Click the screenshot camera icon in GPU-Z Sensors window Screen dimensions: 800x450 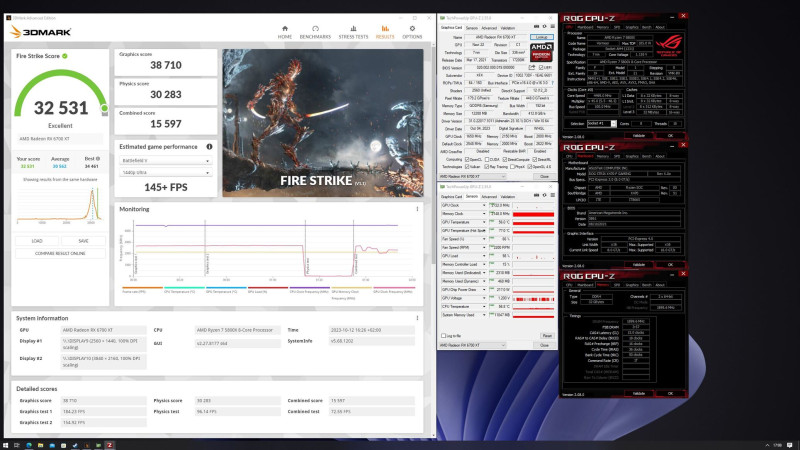tap(536, 195)
